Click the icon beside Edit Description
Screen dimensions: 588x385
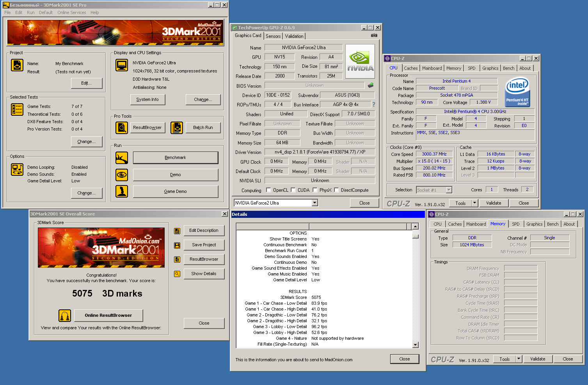pos(177,231)
